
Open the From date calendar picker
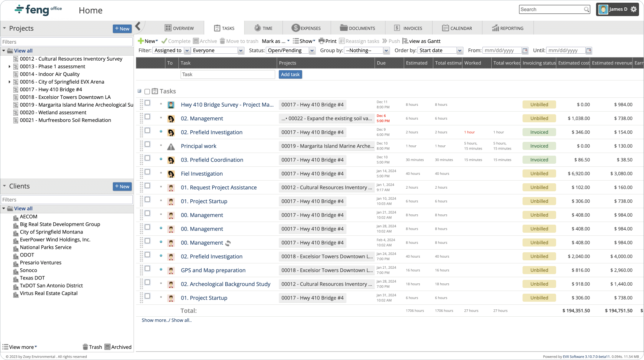(x=525, y=51)
